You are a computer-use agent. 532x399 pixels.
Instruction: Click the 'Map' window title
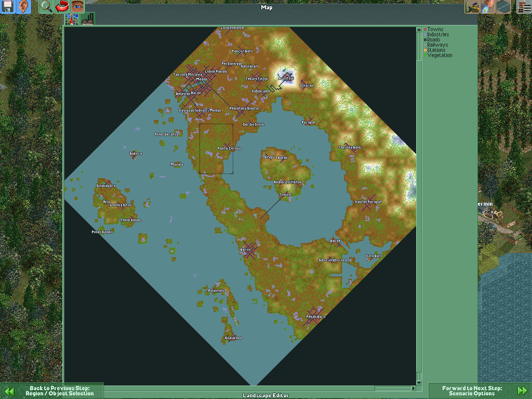tap(267, 7)
